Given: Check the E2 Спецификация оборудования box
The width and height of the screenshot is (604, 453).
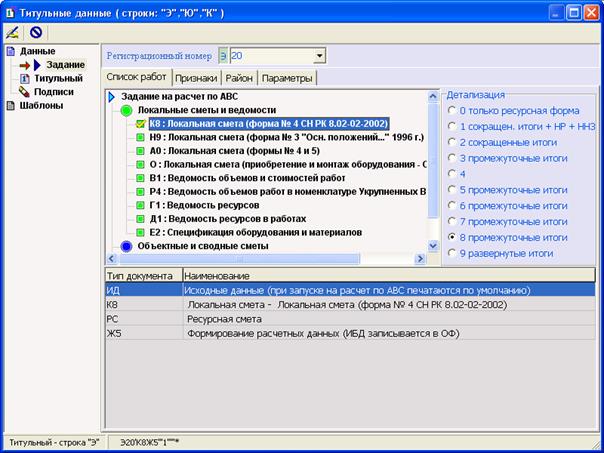Looking at the screenshot, I should tap(140, 233).
